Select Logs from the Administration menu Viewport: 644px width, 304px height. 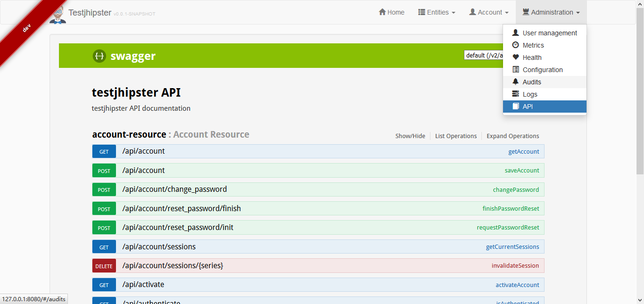click(545, 94)
